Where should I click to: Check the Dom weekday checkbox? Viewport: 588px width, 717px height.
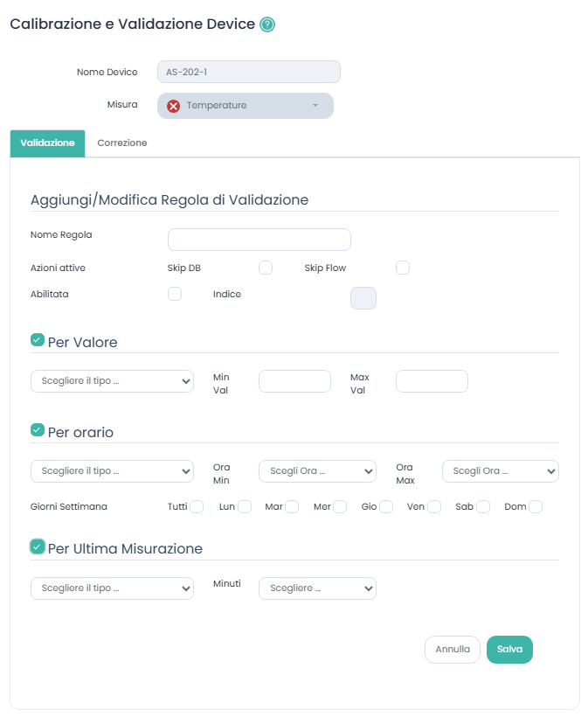click(536, 506)
